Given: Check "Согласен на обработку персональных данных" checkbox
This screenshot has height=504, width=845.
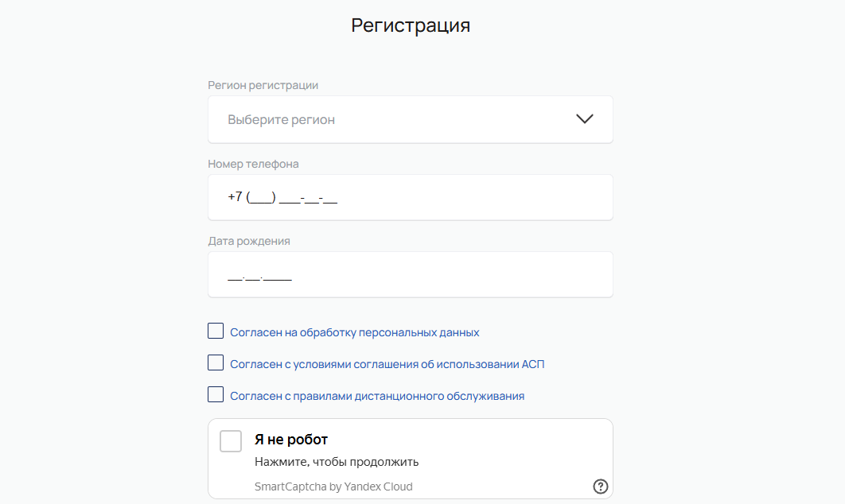Looking at the screenshot, I should 216,331.
